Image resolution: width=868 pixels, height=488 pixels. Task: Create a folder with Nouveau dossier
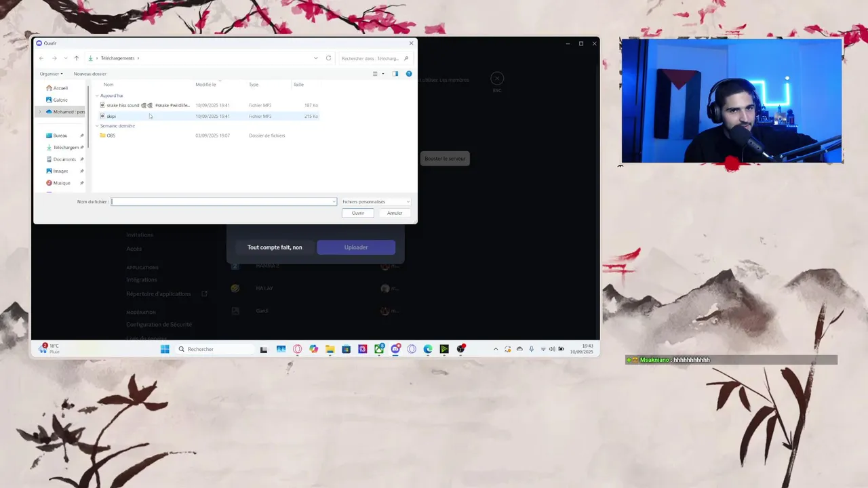90,74
